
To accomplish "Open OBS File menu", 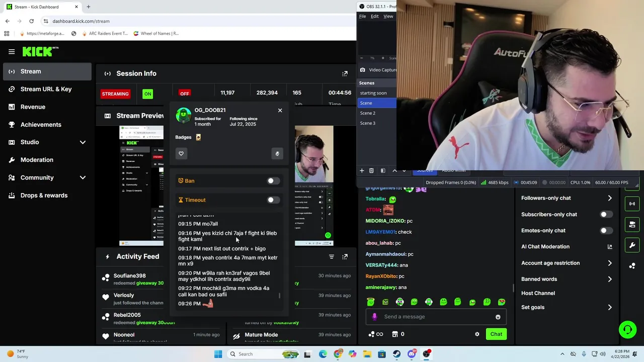I will [x=362, y=16].
